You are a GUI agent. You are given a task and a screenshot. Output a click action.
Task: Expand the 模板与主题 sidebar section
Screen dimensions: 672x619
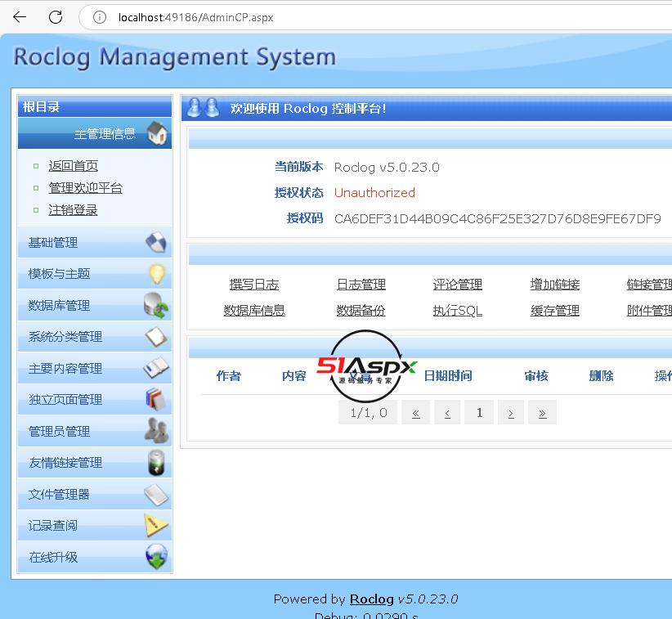tap(95, 273)
